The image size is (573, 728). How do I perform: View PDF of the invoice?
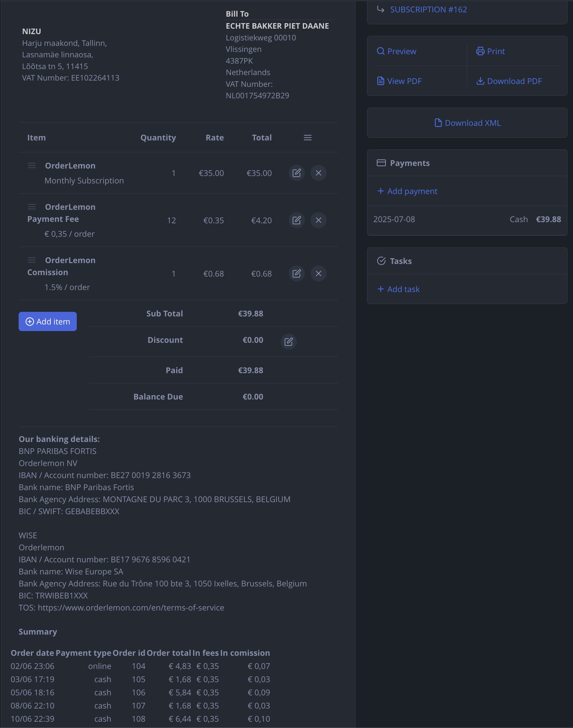click(399, 81)
